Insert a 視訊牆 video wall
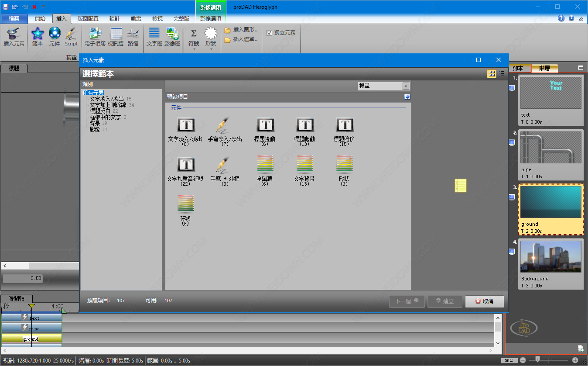588x366 pixels. click(x=116, y=33)
